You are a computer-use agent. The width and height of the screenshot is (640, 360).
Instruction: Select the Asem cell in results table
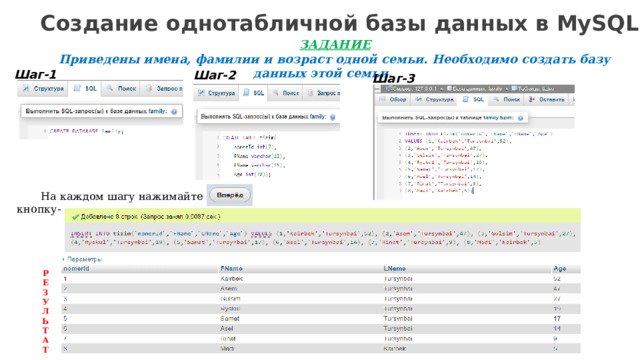(229, 289)
